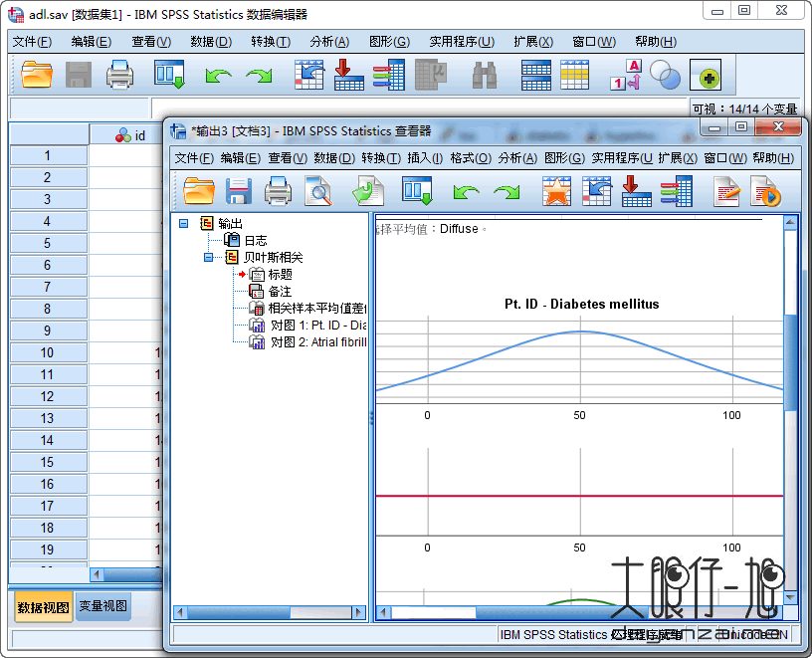The height and width of the screenshot is (658, 812).
Task: Open file icon in Viewer toolbar
Action: 199,191
